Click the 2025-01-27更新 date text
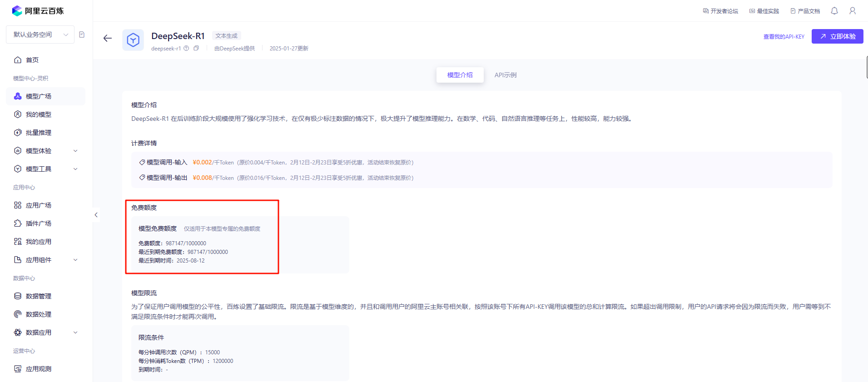 click(x=289, y=48)
